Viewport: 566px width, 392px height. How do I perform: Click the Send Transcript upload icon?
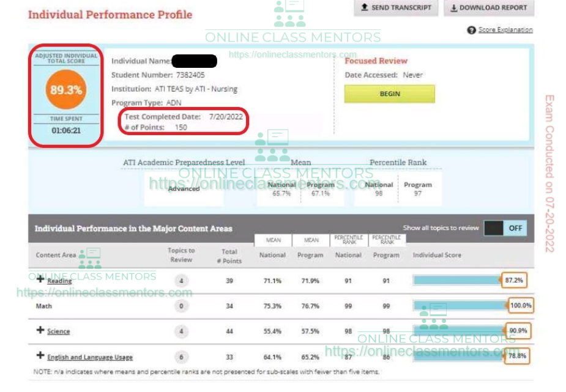click(x=365, y=8)
